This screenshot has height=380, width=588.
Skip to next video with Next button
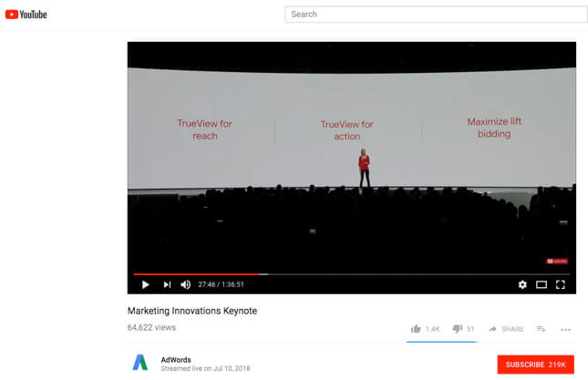[x=167, y=284]
